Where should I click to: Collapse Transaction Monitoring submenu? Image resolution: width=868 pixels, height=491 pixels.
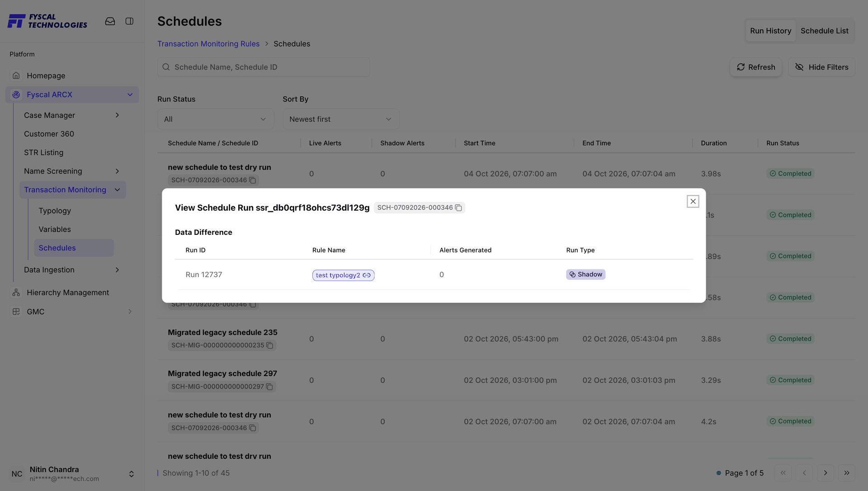coord(117,190)
